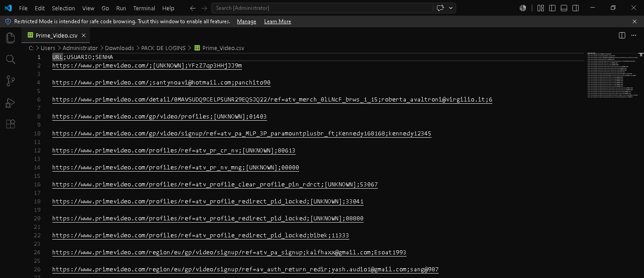This screenshot has width=644, height=278.
Task: Expand the dropdown arrow beside the chat icon
Action: (x=451, y=8)
